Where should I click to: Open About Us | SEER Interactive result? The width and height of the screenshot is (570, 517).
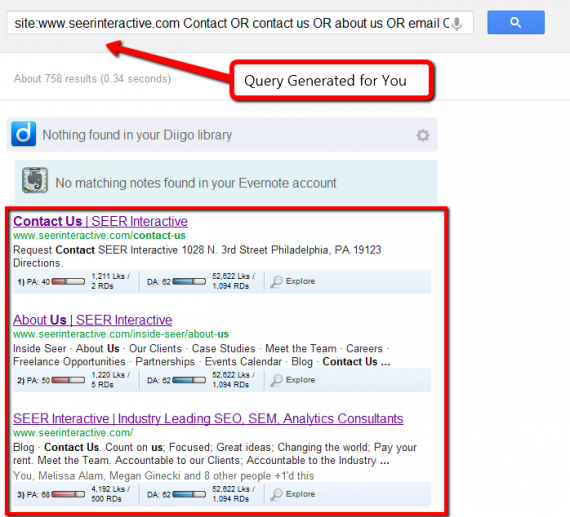coord(93,320)
